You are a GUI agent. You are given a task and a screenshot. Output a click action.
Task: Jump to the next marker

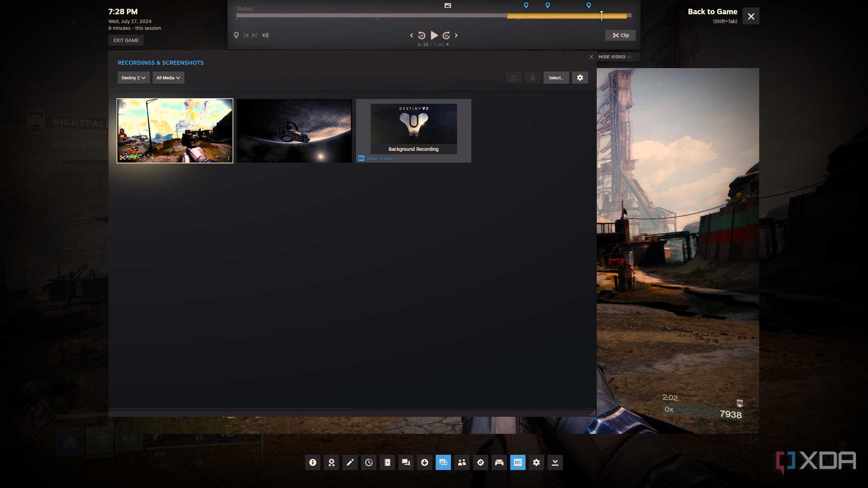point(254,35)
